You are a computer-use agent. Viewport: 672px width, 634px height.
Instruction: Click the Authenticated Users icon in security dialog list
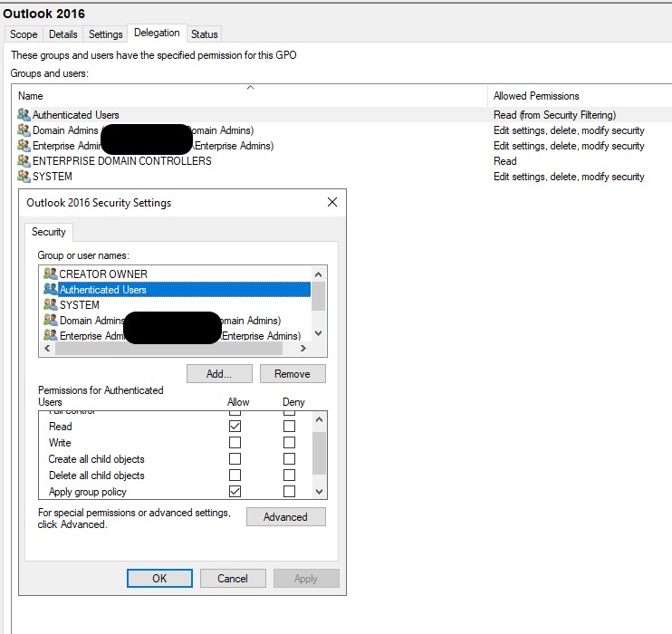tap(50, 289)
